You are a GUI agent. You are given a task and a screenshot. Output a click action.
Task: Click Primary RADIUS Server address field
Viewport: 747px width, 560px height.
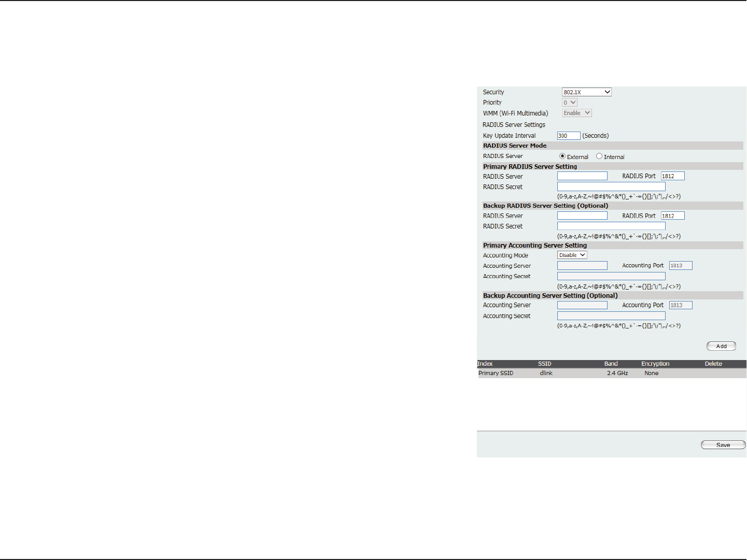coord(582,176)
